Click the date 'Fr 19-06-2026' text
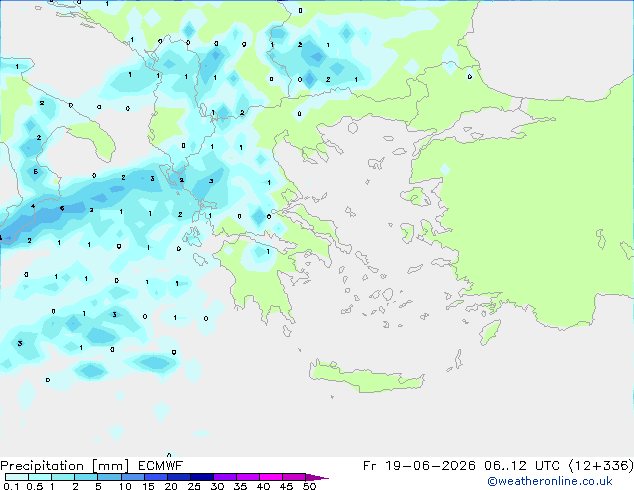Image resolution: width=634 pixels, height=490 pixels. [419, 466]
